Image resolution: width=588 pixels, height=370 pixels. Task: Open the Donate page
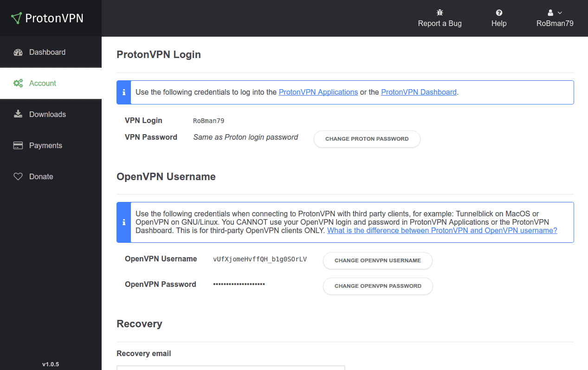point(51,176)
